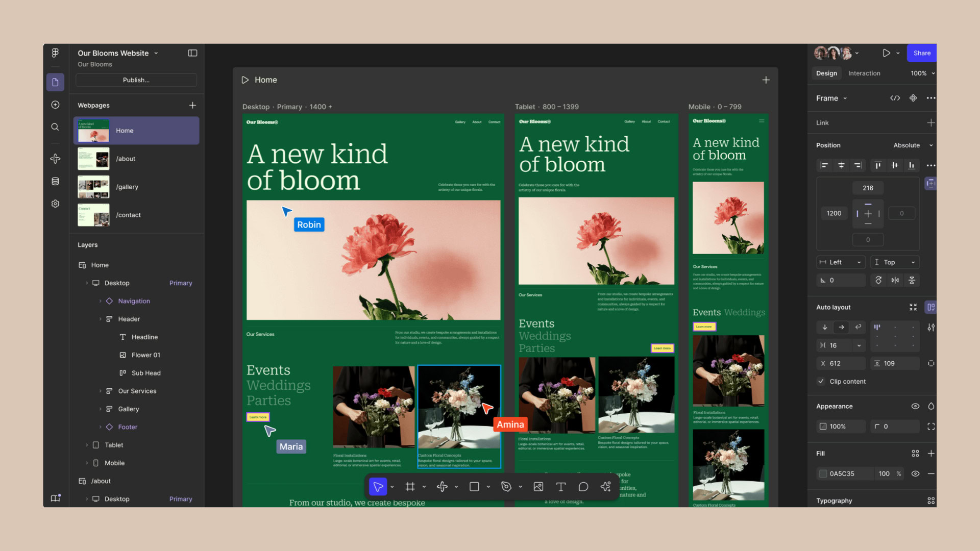Screen dimensions: 980x551
Task: Toggle Appearance visibility eye icon
Action: tap(915, 406)
